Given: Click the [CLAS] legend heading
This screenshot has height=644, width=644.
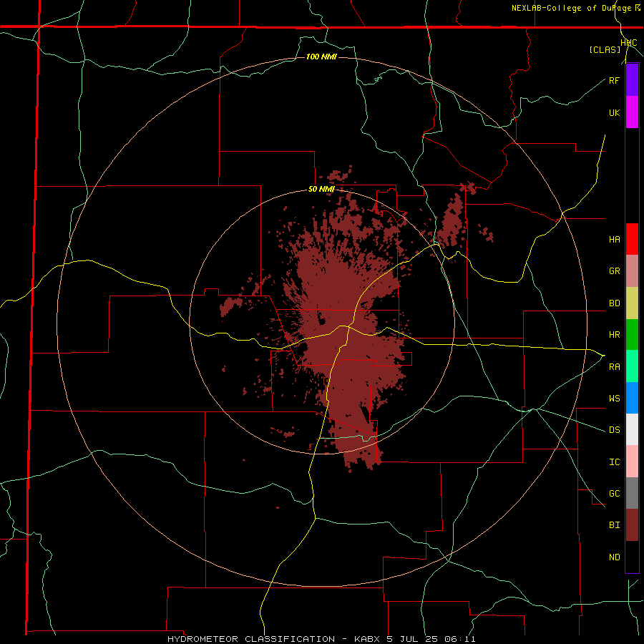Looking at the screenshot, I should [605, 49].
